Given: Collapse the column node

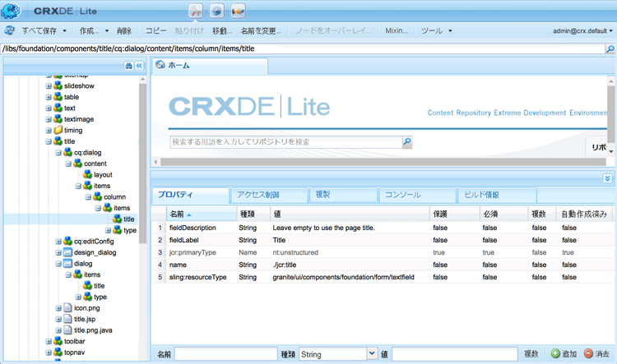Looking at the screenshot, I should click(x=88, y=197).
